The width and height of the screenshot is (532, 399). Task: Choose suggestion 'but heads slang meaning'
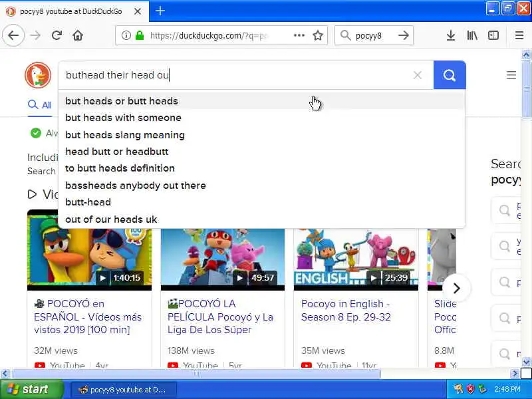261,135
